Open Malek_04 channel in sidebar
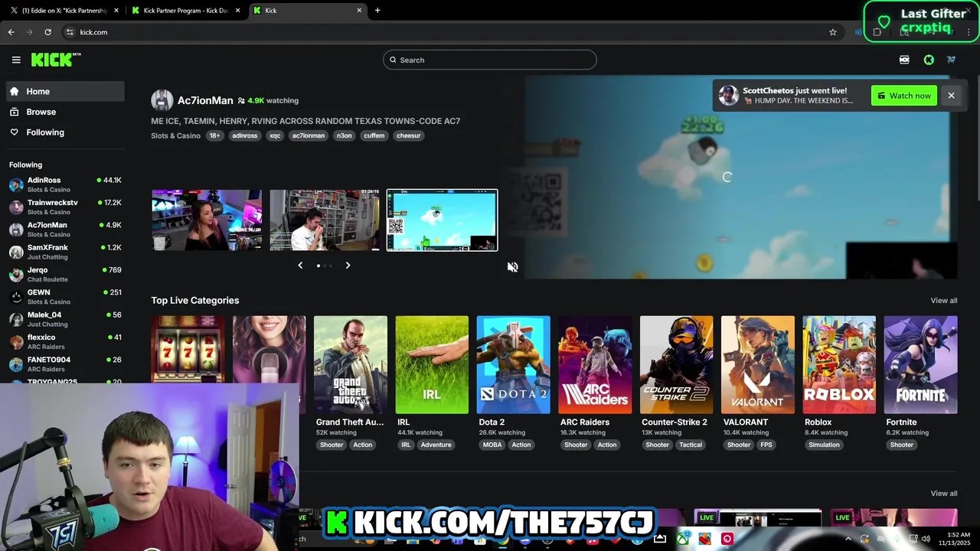The image size is (980, 551). (65, 319)
